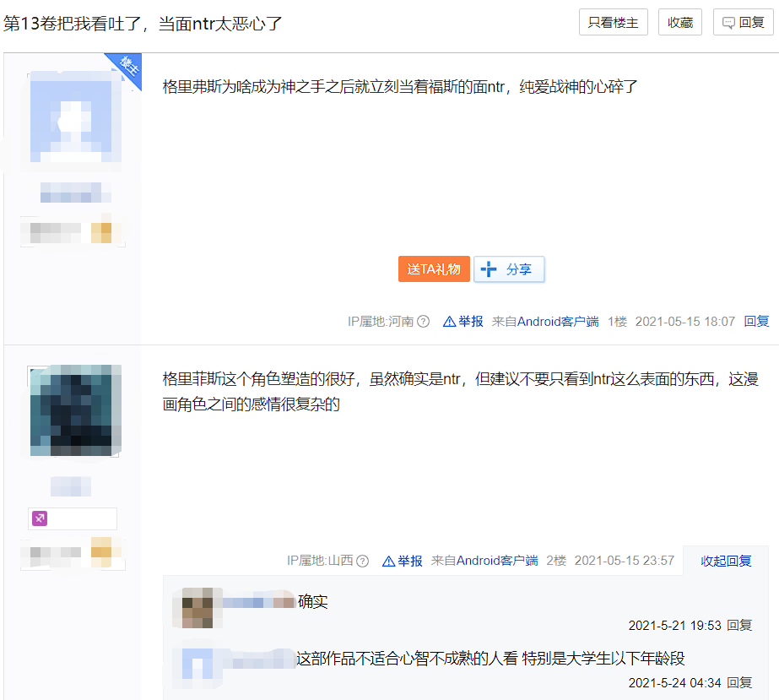Click the 举报 warning icon on the 1楼 post
The height and width of the screenshot is (700, 779).
[x=449, y=322]
